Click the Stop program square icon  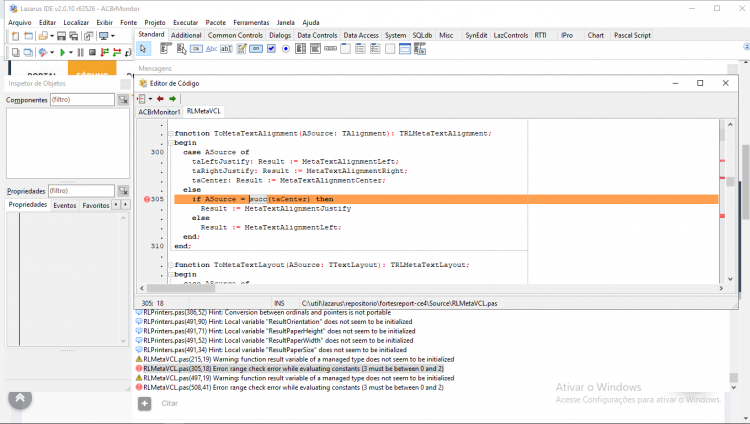click(92, 52)
